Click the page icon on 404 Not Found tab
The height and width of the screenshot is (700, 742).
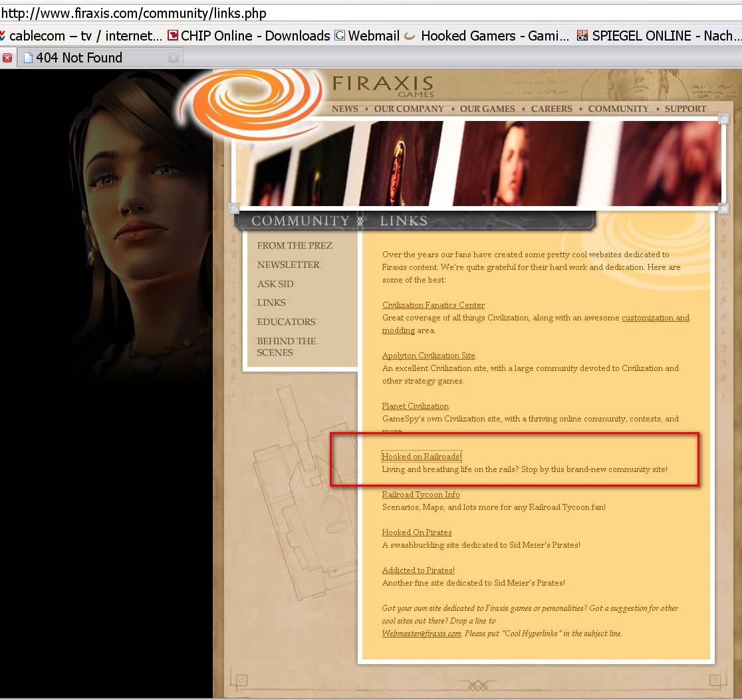pos(29,58)
